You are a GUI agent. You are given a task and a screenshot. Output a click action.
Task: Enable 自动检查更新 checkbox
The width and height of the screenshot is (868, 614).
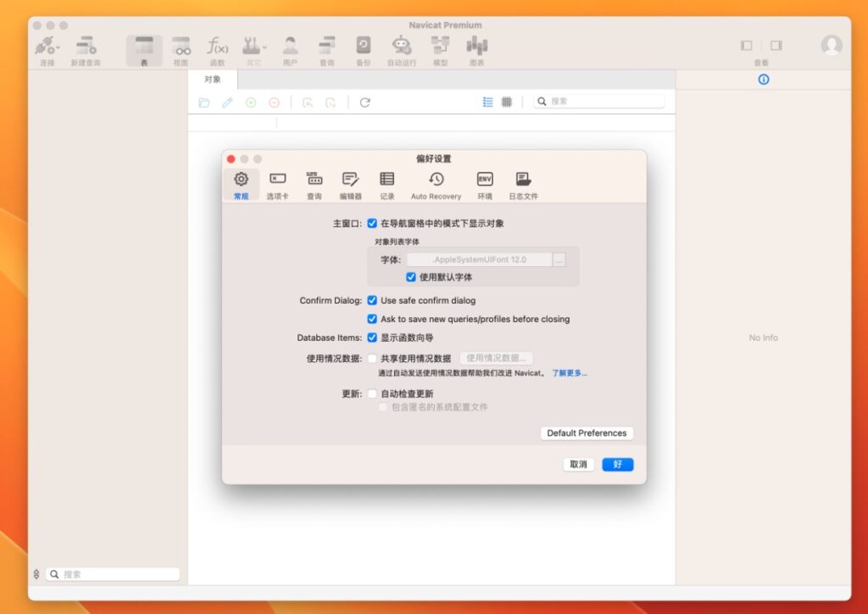pos(372,394)
